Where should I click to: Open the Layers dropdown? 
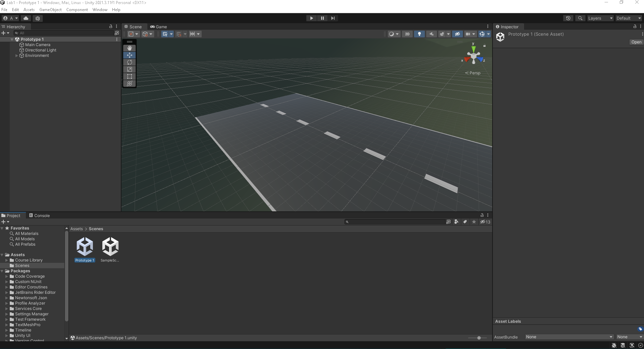[600, 18]
